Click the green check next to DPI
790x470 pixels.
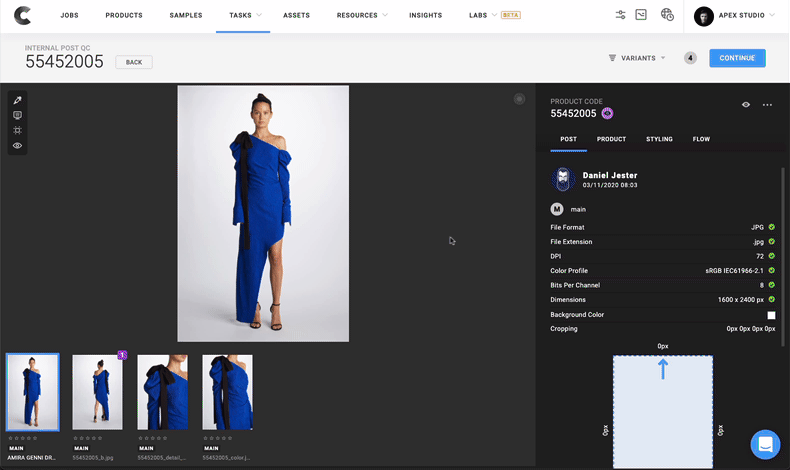tap(771, 256)
